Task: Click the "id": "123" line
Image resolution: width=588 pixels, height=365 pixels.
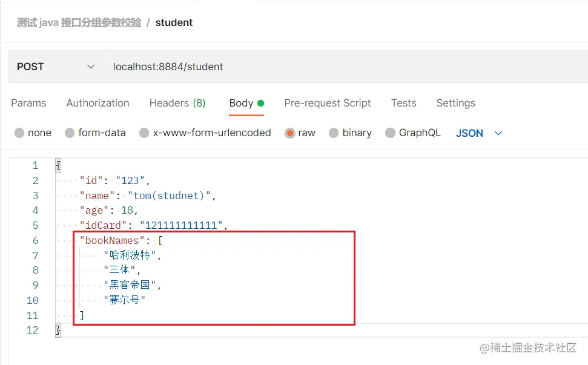Action: [x=114, y=180]
